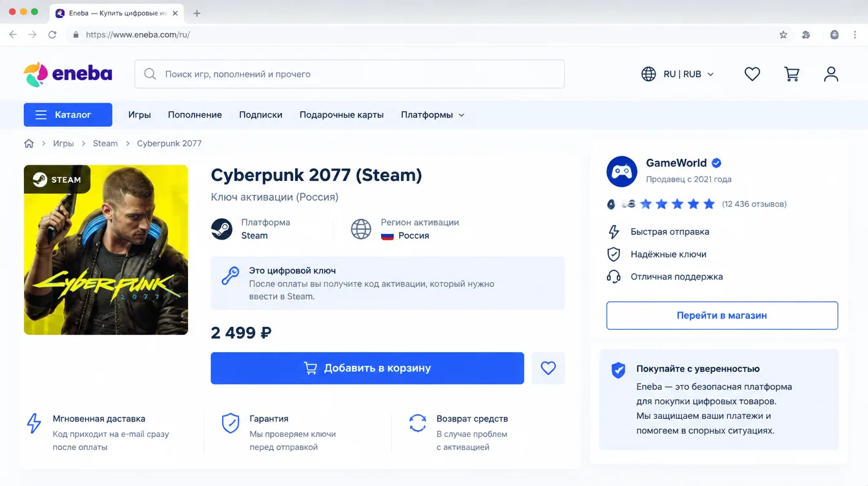This screenshot has height=486, width=868.
Task: Click the Cyberpunk 2077 cover image
Action: tap(106, 250)
